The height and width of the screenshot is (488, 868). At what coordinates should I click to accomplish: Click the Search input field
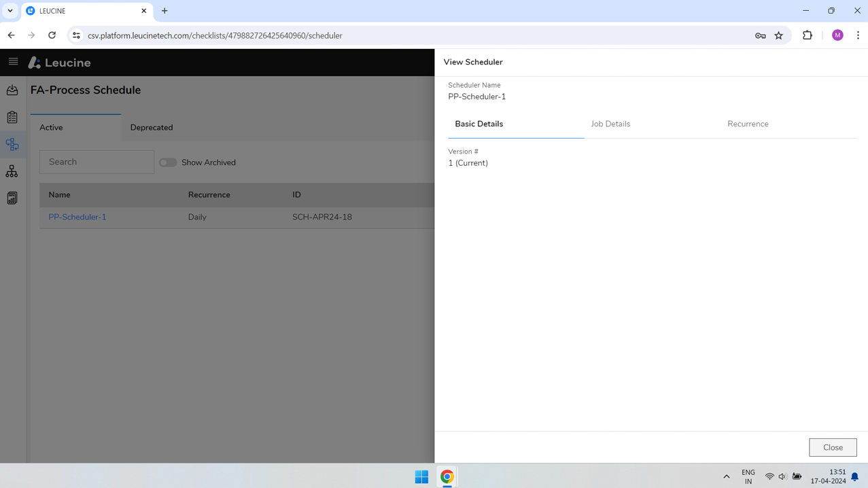[x=97, y=162]
